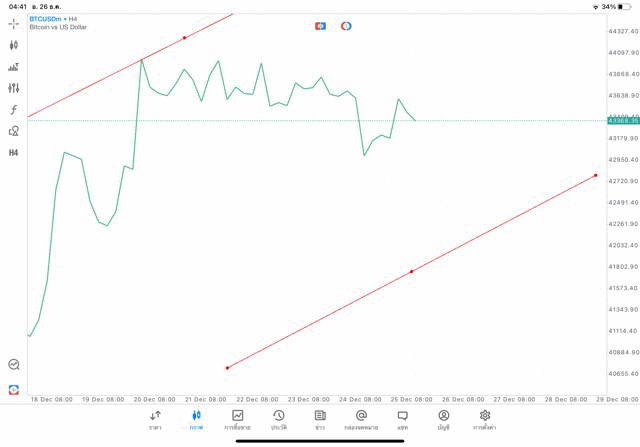
Task: Switch to the ราคา (Quotes) tab
Action: tap(155, 419)
